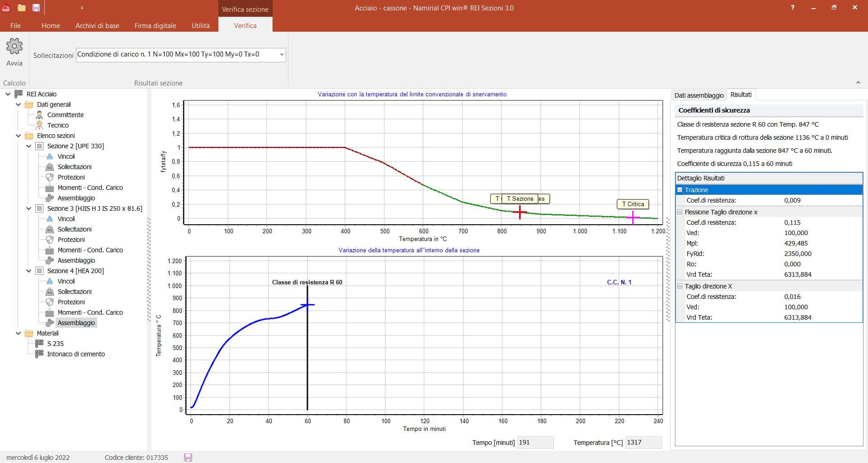Open the Sollecitazioni load condition dropdown

281,55
